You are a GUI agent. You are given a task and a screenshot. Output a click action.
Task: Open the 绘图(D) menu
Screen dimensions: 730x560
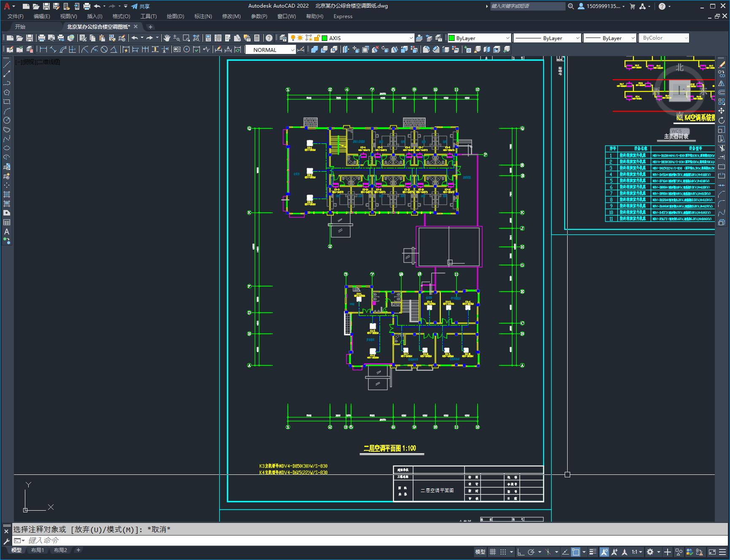[175, 16]
